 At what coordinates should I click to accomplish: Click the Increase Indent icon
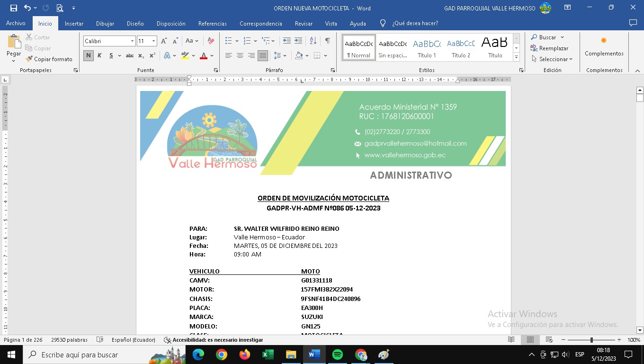pos(298,41)
